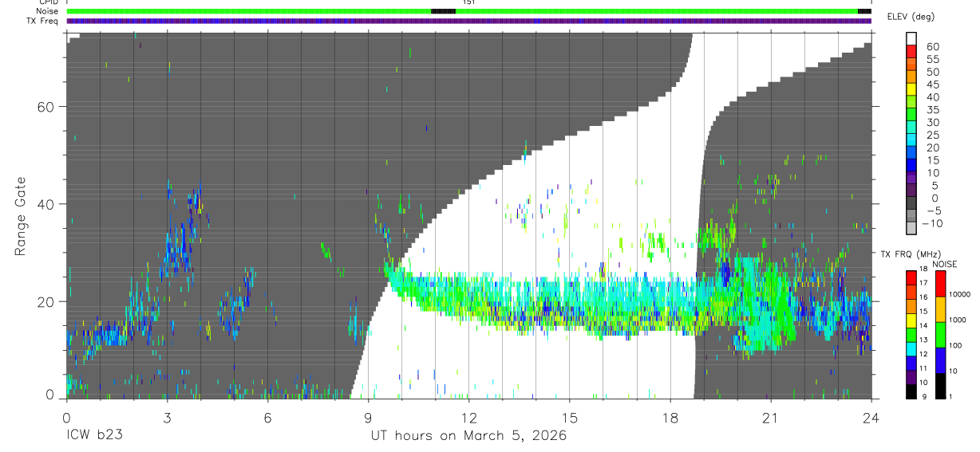Click 'UT hours on March 5, 2026' label
The width and height of the screenshot is (980, 452).
click(x=468, y=436)
